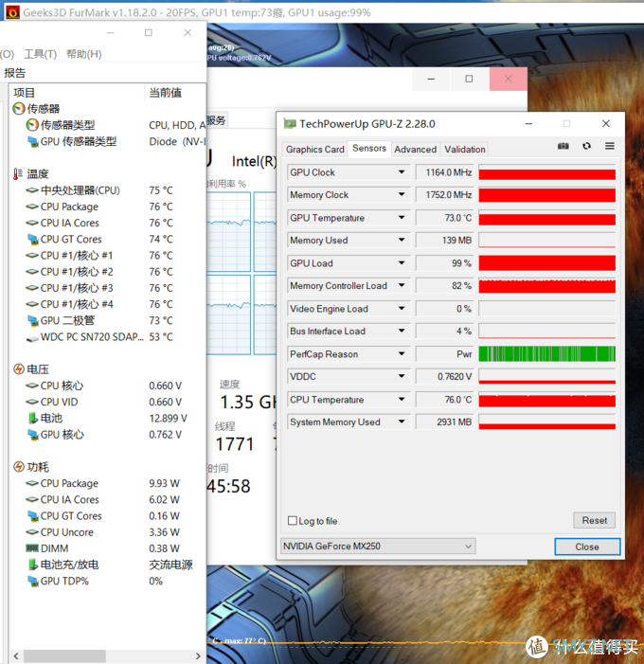Screen dimensions: 644x664
Task: Open VDDC sensor dropdown
Action: [x=402, y=376]
